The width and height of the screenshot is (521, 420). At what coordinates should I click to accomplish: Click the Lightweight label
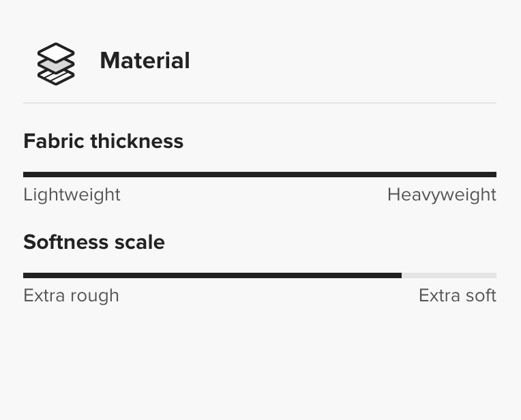click(72, 195)
